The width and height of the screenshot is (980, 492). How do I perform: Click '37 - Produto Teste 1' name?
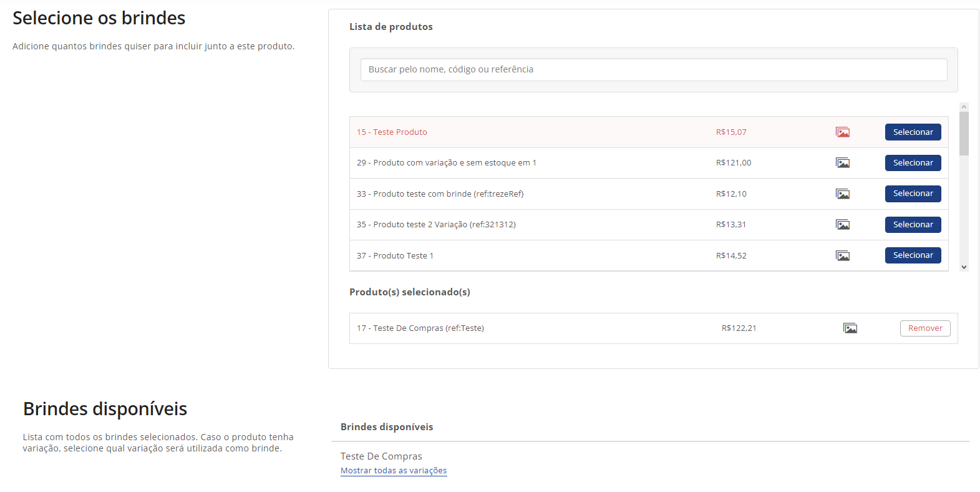[x=395, y=256]
